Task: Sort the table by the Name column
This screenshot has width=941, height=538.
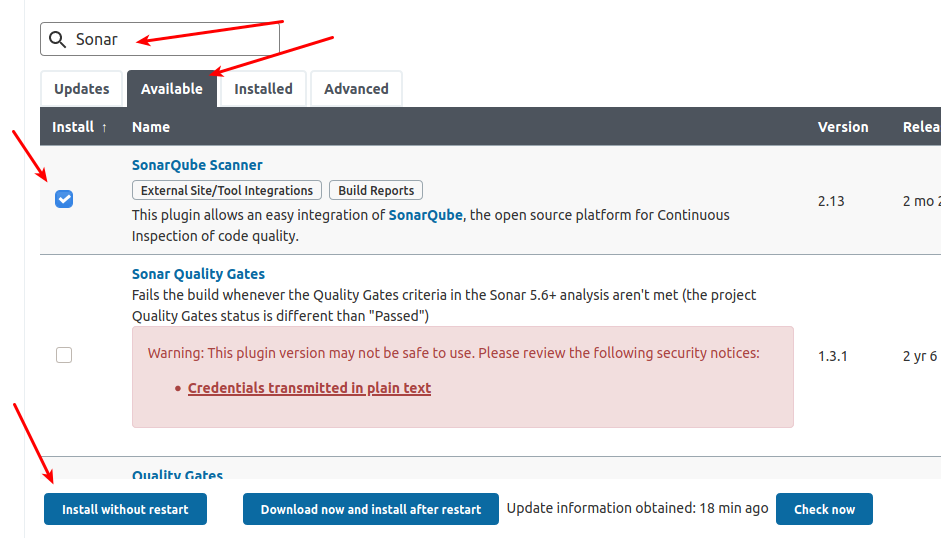Action: [151, 127]
